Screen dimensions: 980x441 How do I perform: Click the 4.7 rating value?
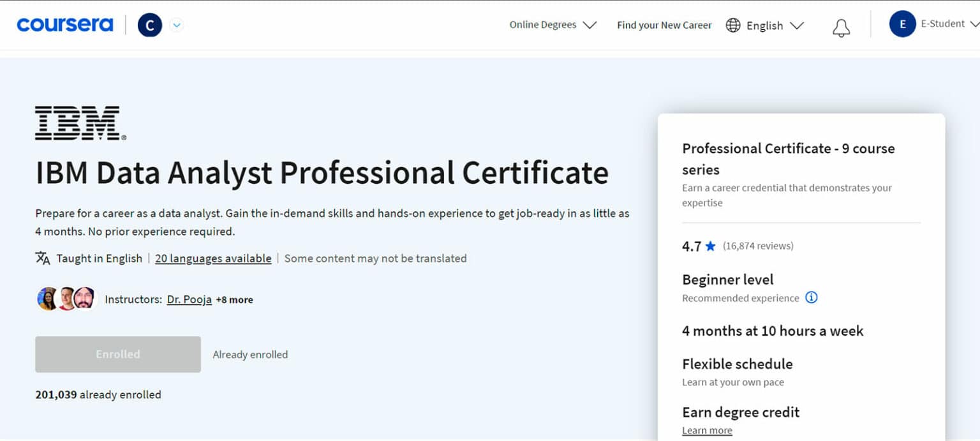[x=692, y=246]
